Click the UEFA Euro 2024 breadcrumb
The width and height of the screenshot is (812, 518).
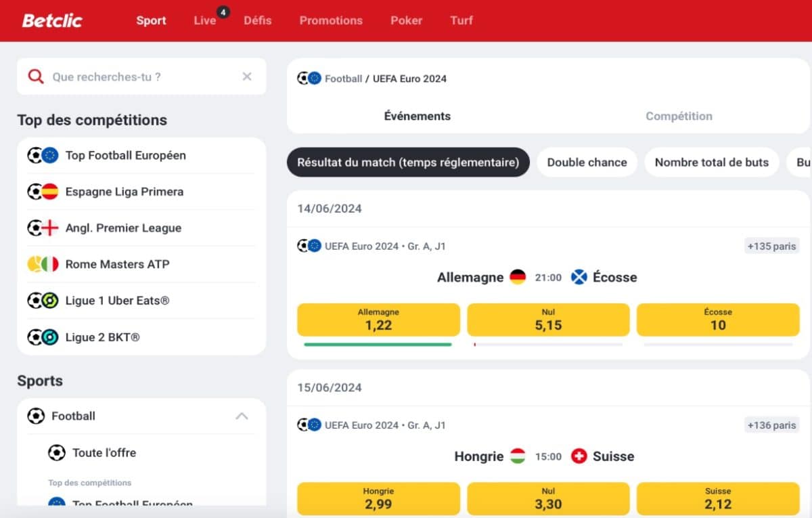click(409, 79)
